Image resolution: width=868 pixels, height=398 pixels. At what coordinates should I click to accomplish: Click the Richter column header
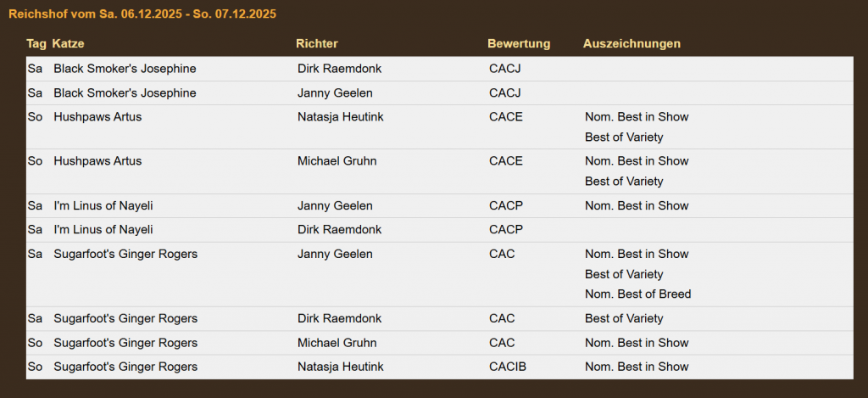click(x=317, y=43)
